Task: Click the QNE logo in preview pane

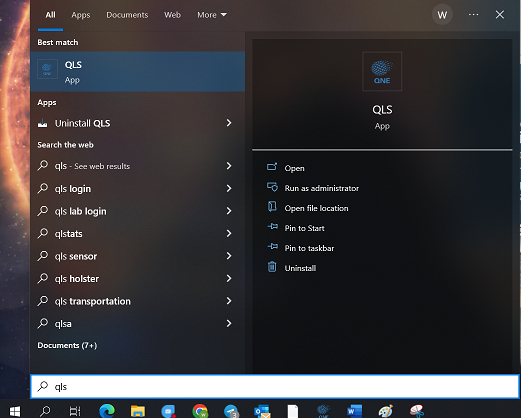Action: [x=382, y=71]
